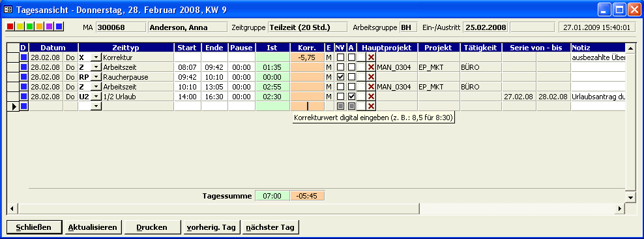Image resolution: width=644 pixels, height=239 pixels.
Task: Uncheck the NV checkbox for Raucherpause
Action: [340, 77]
